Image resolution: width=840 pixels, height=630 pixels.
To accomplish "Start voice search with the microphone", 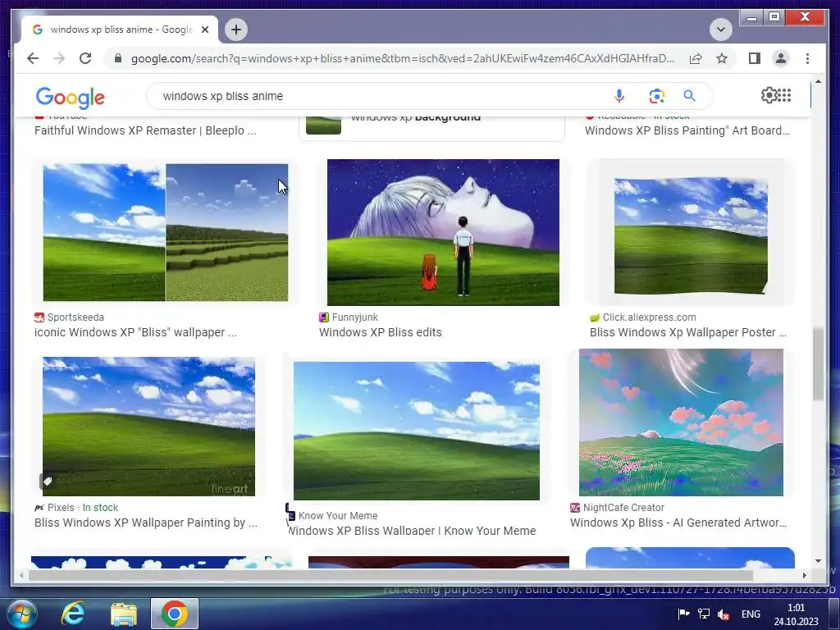I will point(619,96).
